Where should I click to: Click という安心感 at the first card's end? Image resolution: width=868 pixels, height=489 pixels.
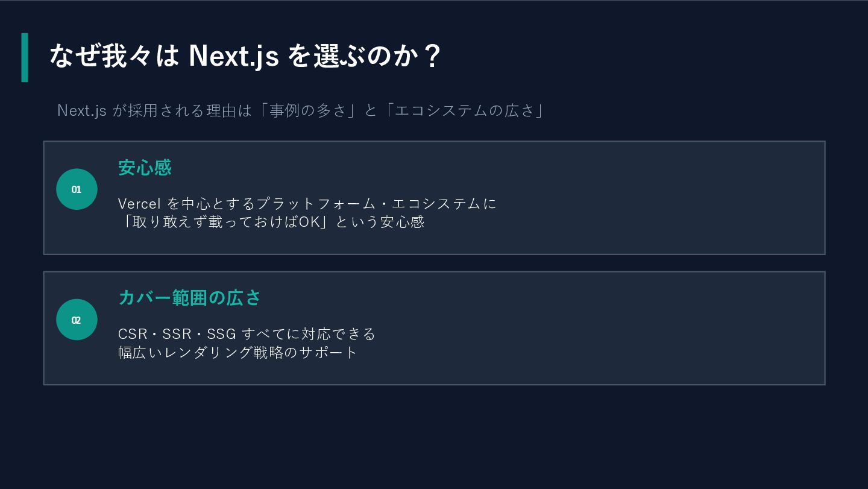pos(380,222)
